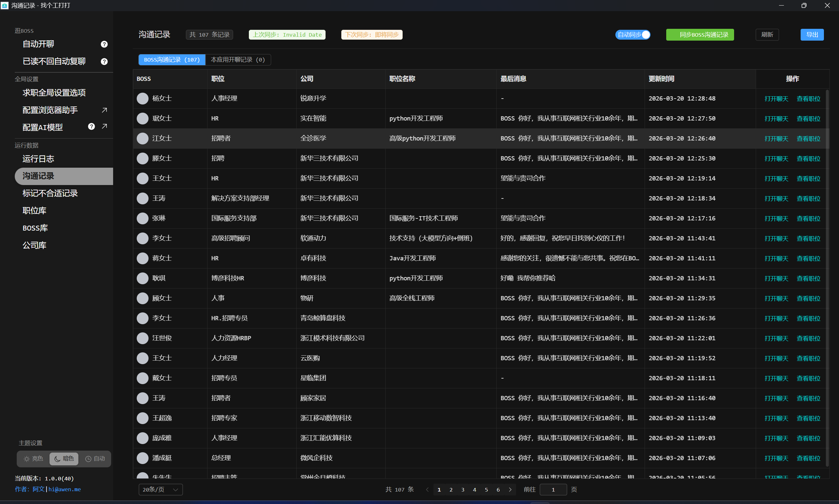Click help icon beside 已读不回自动复聊
Screen dimensions: 839x504
[x=104, y=62]
